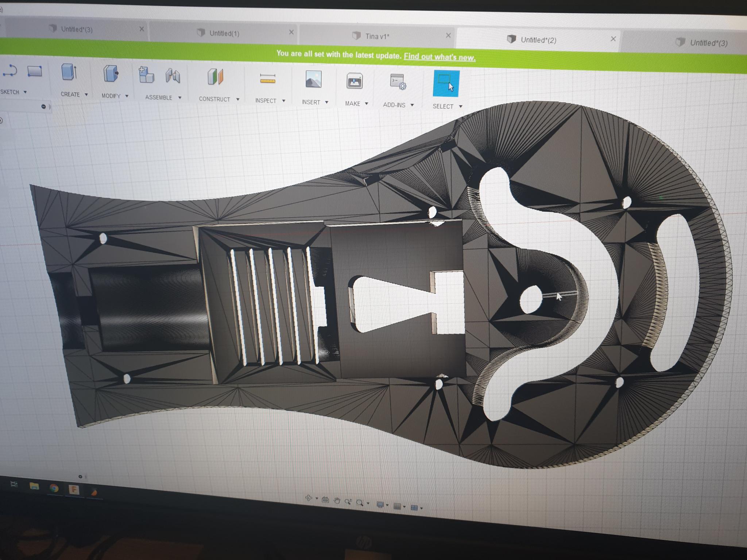
Task: Click the Insert image icon
Action: pos(313,79)
